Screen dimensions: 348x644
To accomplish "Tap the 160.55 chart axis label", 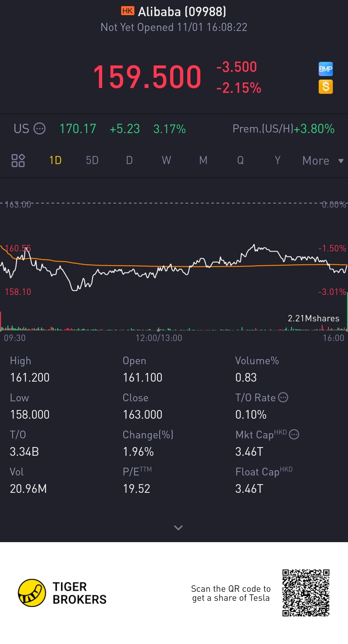I will (18, 248).
